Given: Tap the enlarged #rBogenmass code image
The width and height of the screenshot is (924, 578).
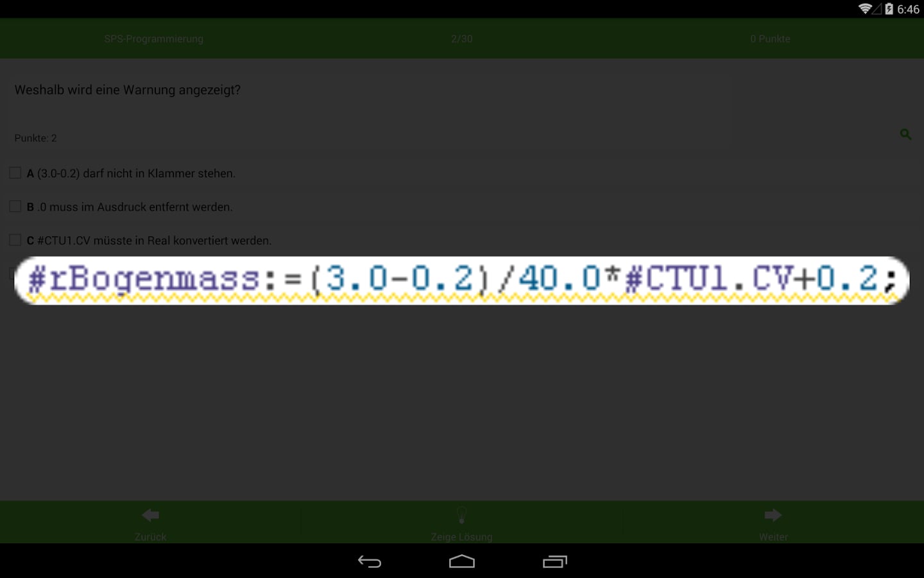Looking at the screenshot, I should click(462, 281).
